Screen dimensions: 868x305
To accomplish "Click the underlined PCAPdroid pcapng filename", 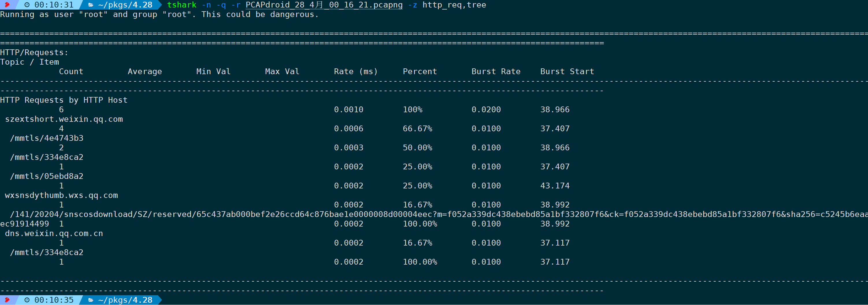I will [x=324, y=5].
